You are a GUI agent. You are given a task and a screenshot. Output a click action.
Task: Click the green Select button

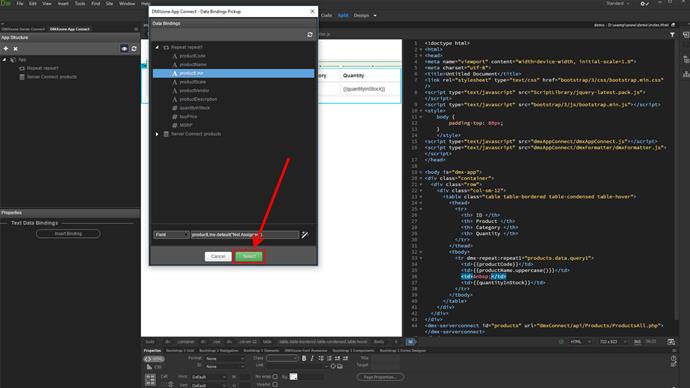tap(249, 256)
